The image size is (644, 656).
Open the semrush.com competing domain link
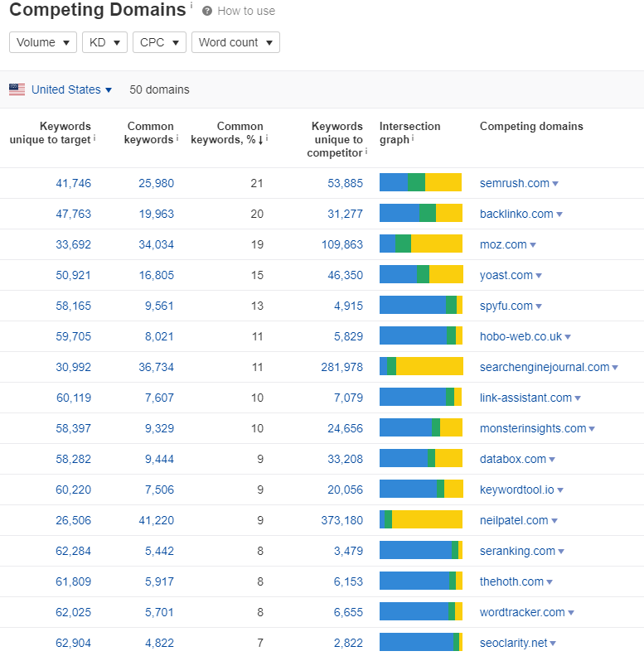click(x=515, y=183)
